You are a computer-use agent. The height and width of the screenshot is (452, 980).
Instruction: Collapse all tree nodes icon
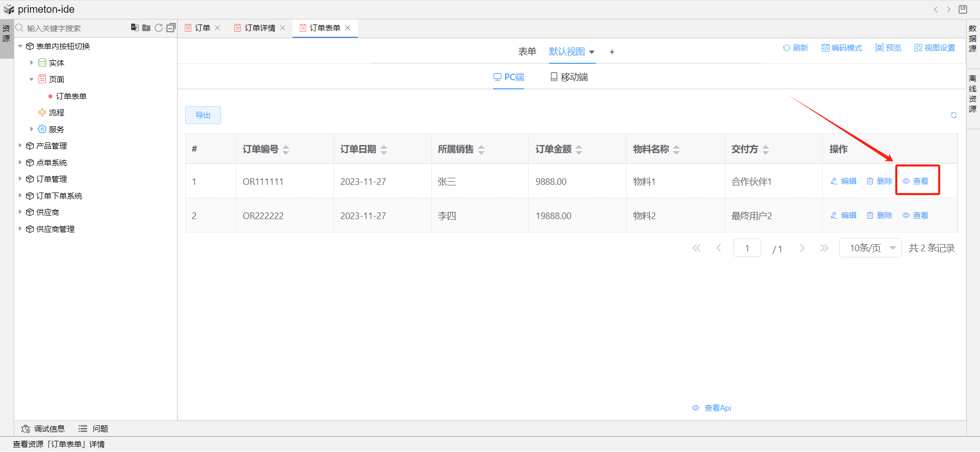point(171,28)
